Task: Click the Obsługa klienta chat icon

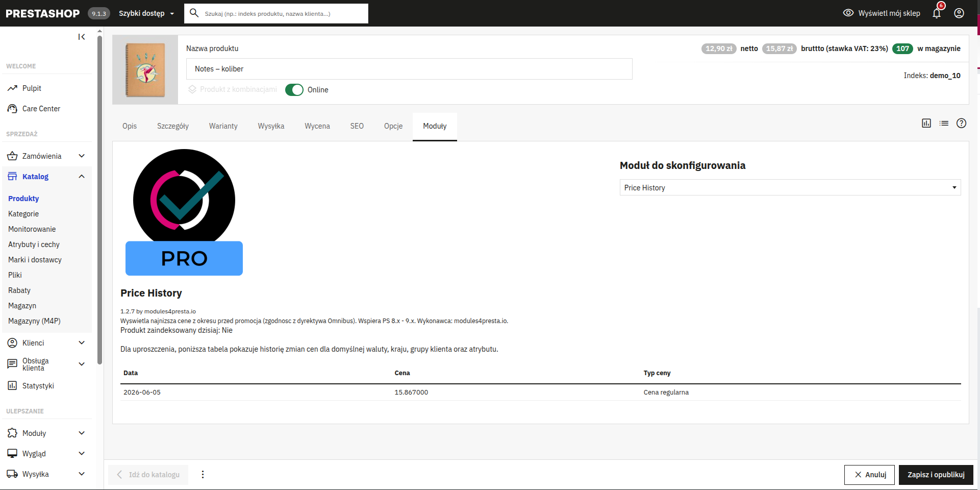Action: [12, 364]
